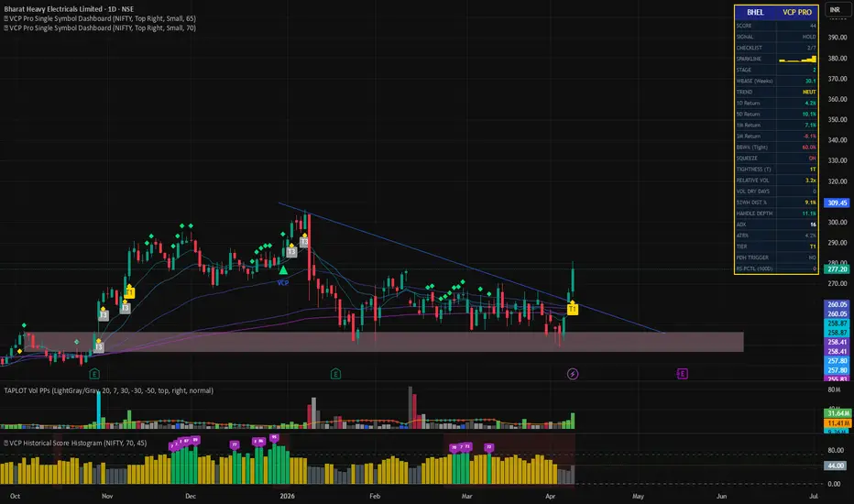Click the WBASE (Weeks) row showing 30.1
854x504 pixels.
(776, 82)
